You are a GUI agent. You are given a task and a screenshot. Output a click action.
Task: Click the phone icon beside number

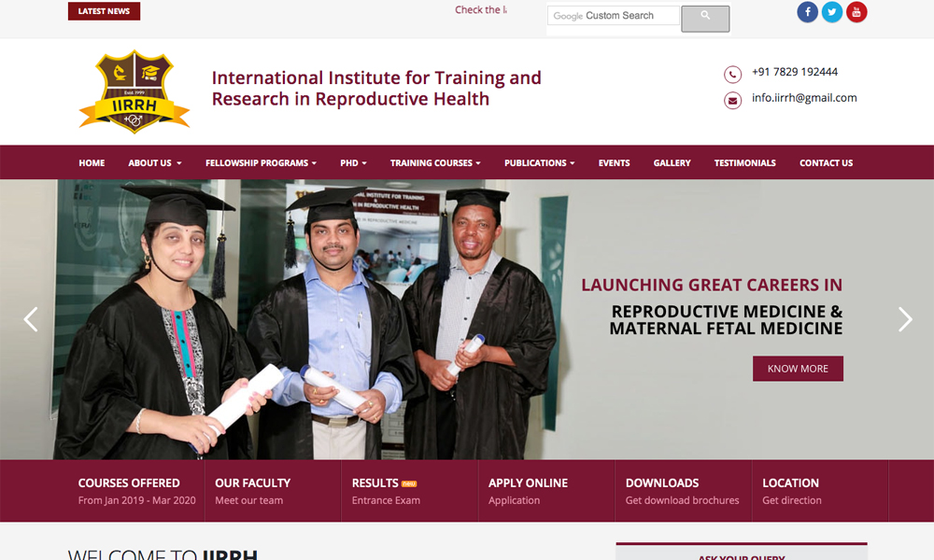click(x=733, y=75)
